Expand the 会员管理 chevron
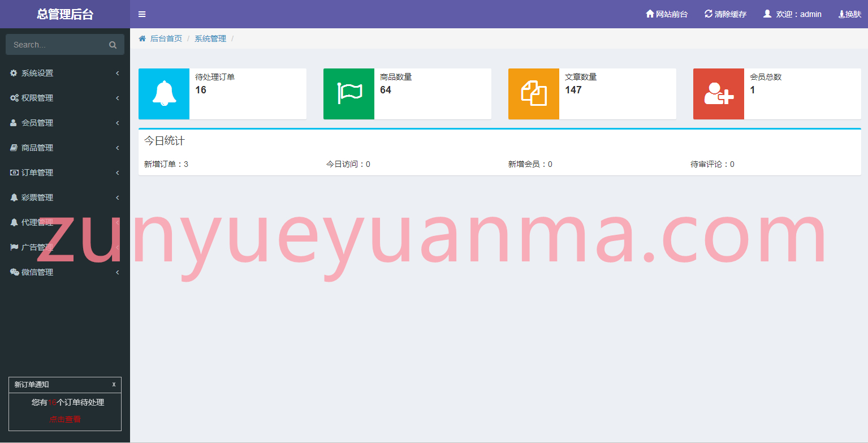Image resolution: width=868 pixels, height=443 pixels. pyautogui.click(x=117, y=123)
